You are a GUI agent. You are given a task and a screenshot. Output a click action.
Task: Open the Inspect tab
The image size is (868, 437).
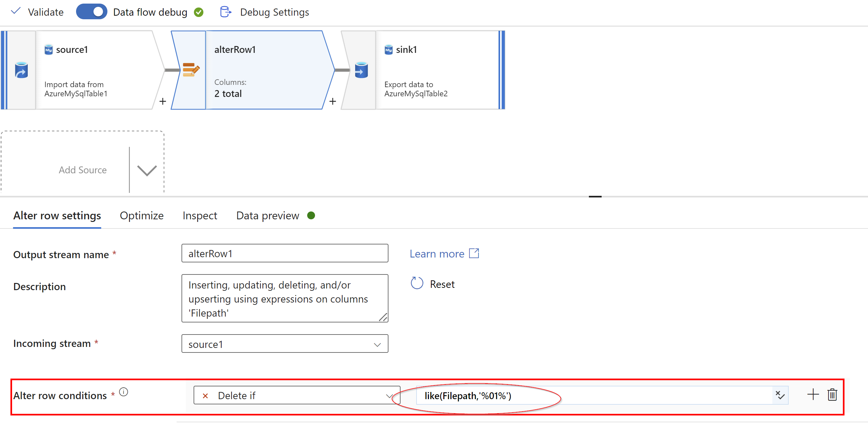coord(199,216)
